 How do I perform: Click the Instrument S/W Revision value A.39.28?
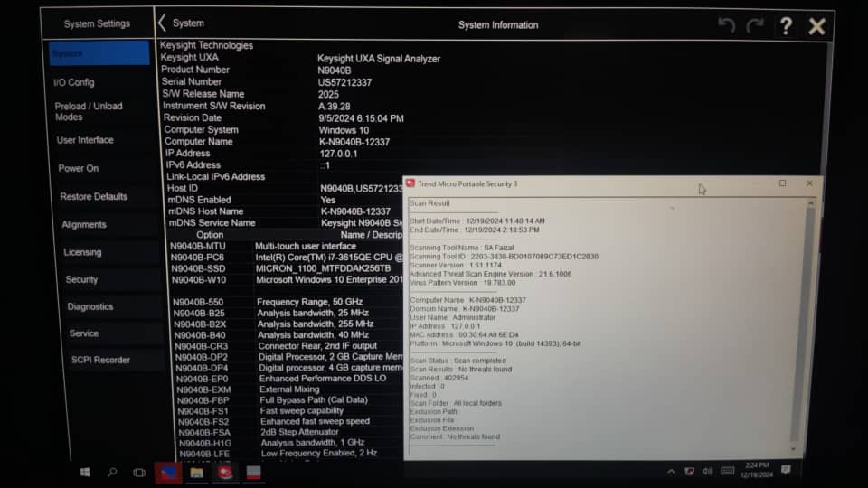click(x=334, y=107)
